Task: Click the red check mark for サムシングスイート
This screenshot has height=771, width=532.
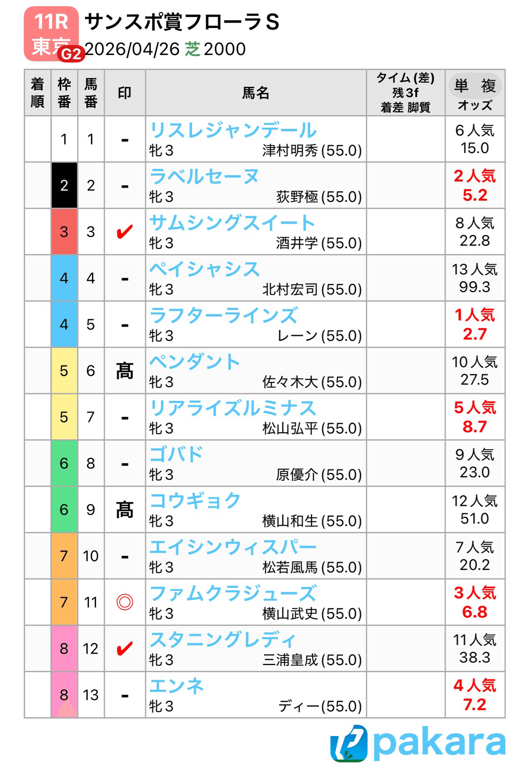Action: [125, 231]
